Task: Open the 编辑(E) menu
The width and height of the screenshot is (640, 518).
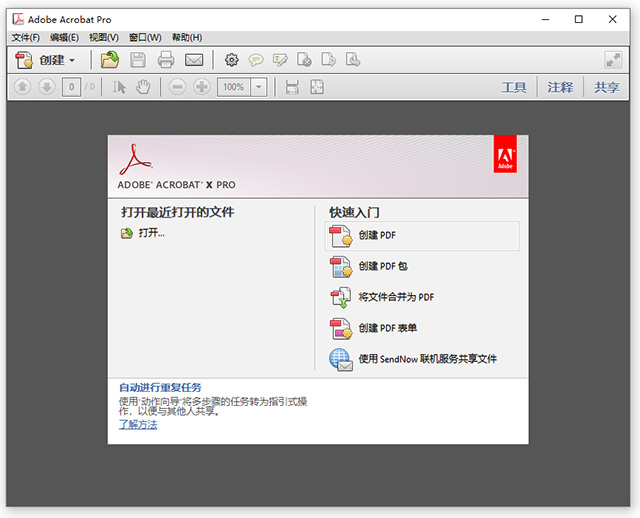Action: (64, 38)
